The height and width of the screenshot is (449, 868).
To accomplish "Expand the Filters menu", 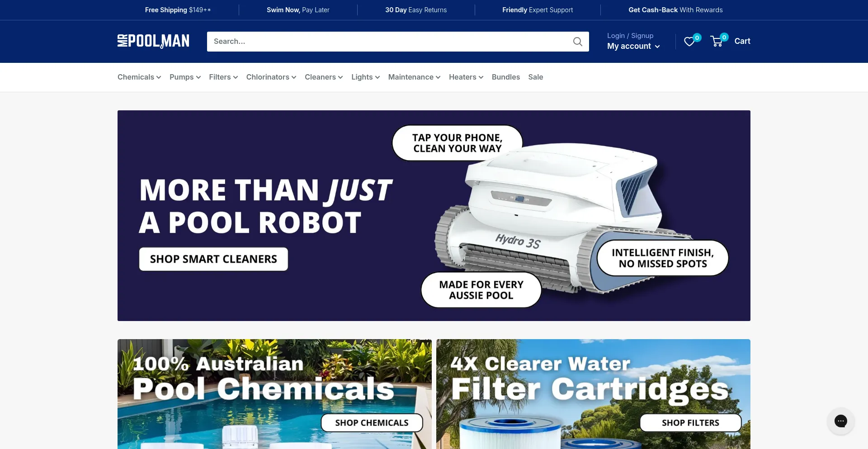I will [223, 77].
